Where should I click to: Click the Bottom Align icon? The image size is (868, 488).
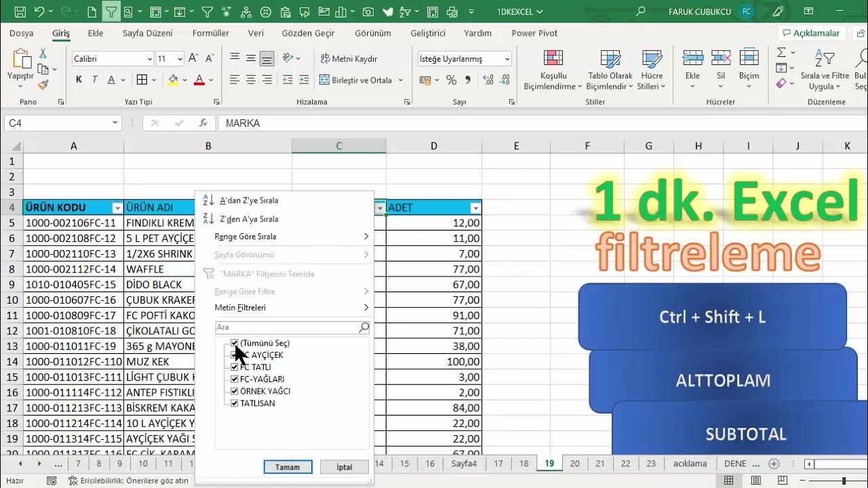coord(267,59)
